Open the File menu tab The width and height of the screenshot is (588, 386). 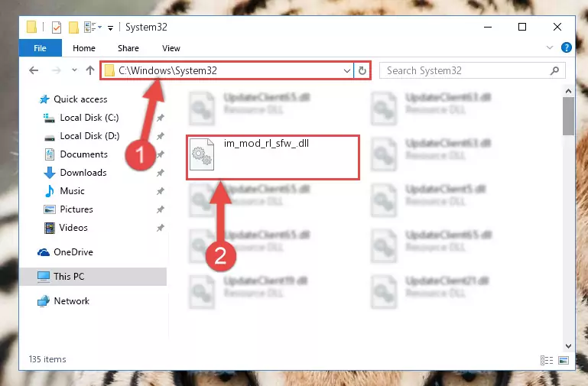(x=40, y=48)
